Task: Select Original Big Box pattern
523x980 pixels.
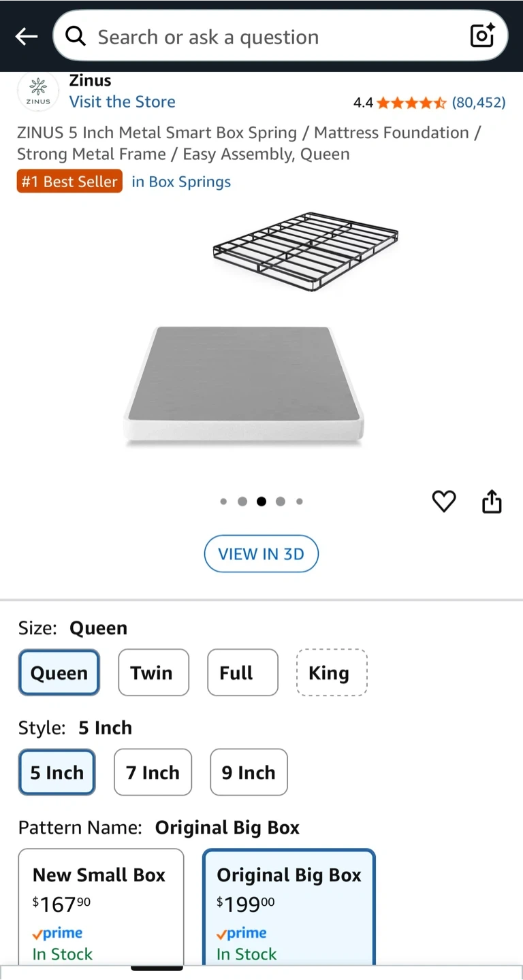Action: point(289,906)
